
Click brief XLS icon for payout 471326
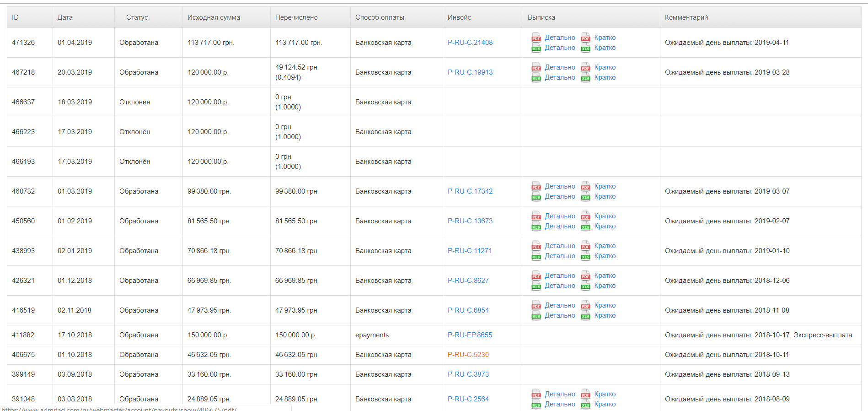click(585, 48)
